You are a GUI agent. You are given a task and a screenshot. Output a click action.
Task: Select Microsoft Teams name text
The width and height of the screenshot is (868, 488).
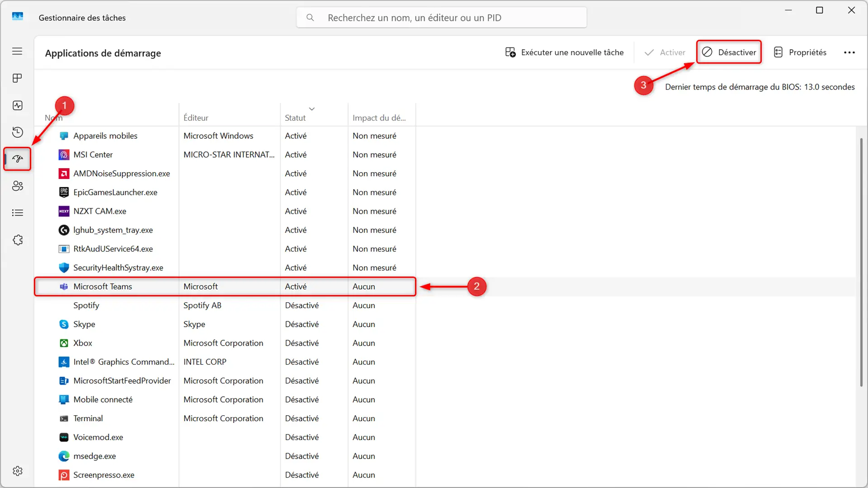[103, 286]
